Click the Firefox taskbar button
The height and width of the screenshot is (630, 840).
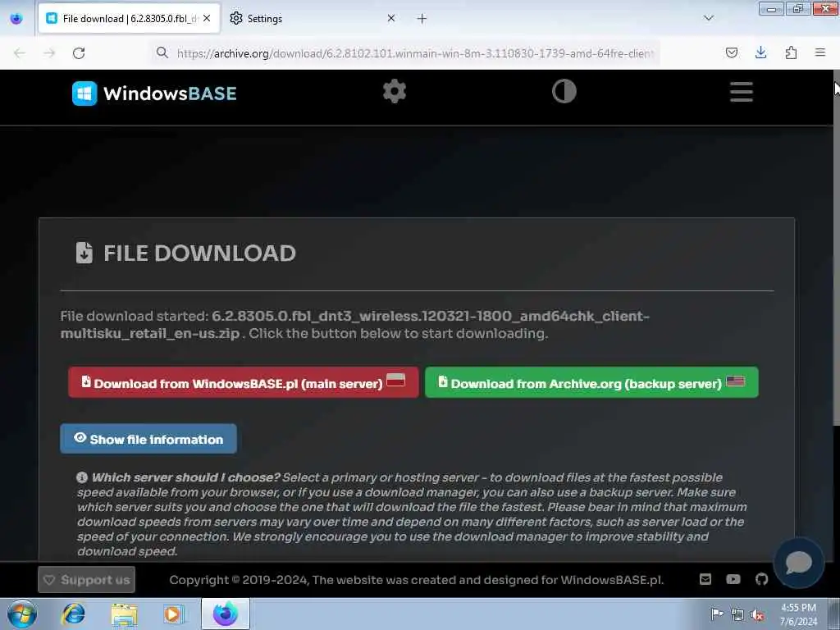pyautogui.click(x=226, y=614)
